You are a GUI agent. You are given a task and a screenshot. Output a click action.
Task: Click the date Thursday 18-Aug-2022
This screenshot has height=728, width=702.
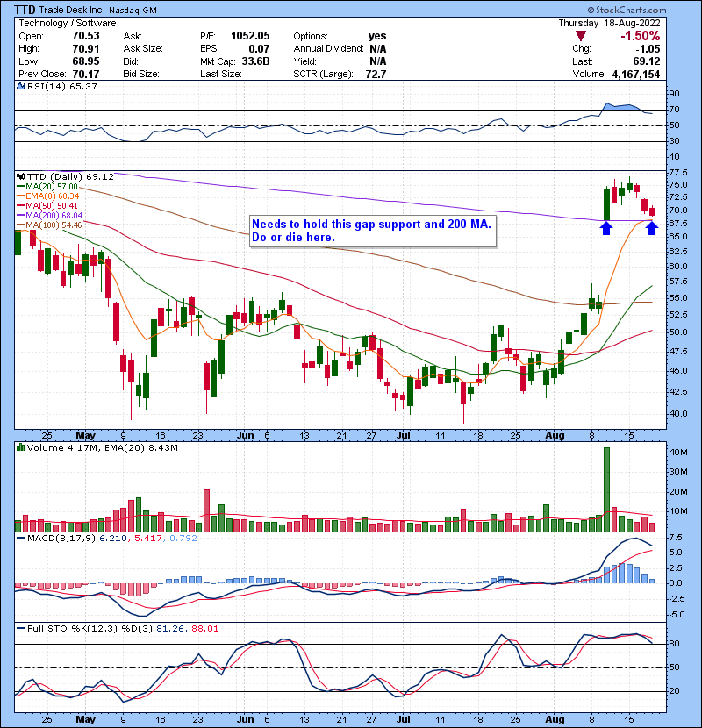pyautogui.click(x=609, y=23)
